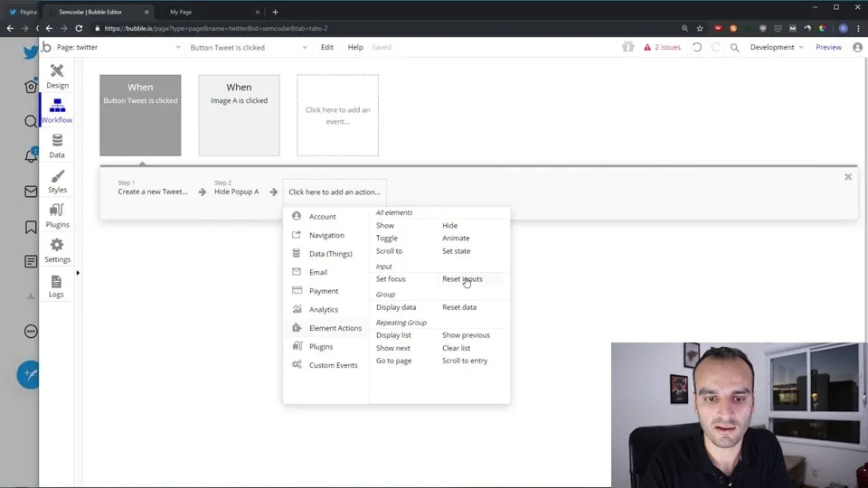Screen dimensions: 868x488
Task: Open the Data tab icon
Action: (x=57, y=145)
